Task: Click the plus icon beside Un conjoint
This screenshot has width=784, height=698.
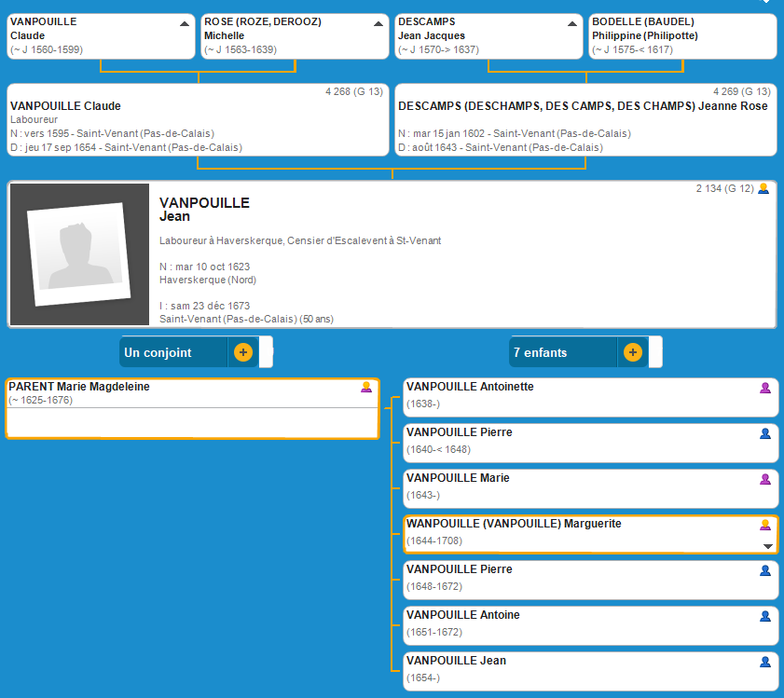Action: click(x=243, y=352)
